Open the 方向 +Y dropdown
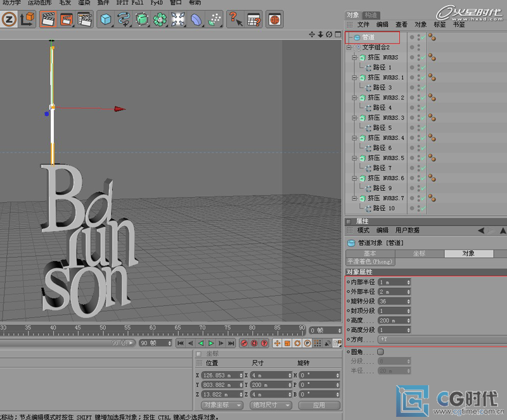 click(x=442, y=339)
